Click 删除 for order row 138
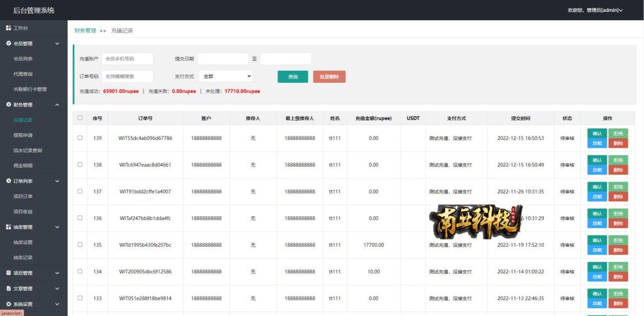 (618, 170)
